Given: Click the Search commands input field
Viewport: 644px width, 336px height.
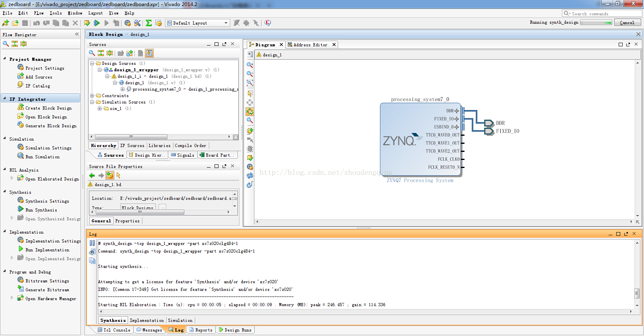Looking at the screenshot, I should coord(602,13).
